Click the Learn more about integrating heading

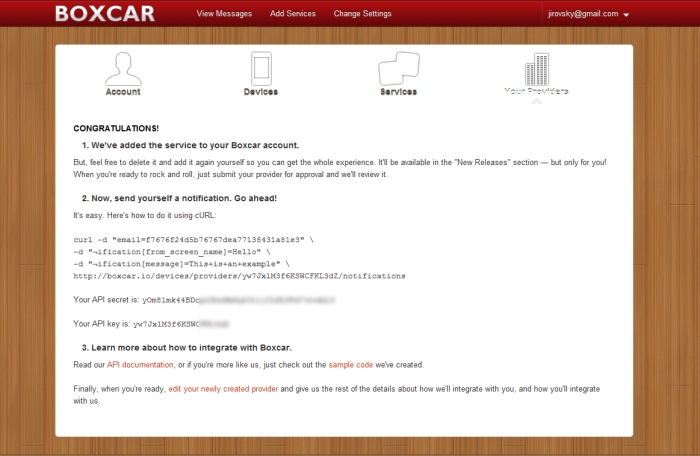pyautogui.click(x=187, y=347)
